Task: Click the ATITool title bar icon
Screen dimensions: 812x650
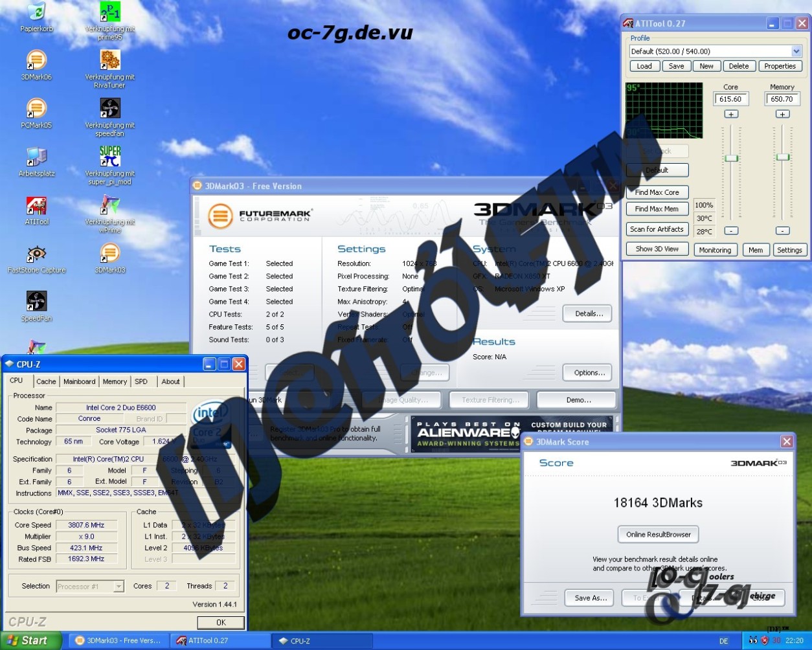Action: click(627, 23)
